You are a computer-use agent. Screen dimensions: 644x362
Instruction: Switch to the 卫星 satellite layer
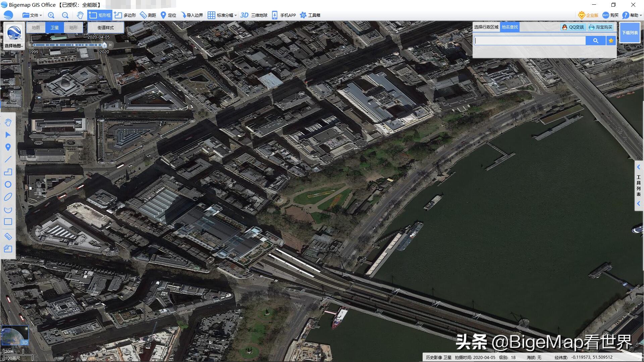coord(55,27)
